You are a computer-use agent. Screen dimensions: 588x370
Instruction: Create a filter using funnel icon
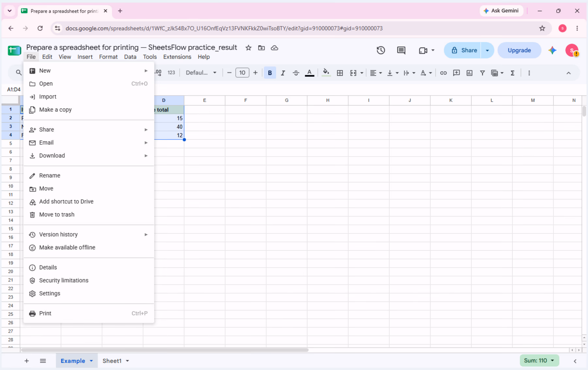(482, 73)
